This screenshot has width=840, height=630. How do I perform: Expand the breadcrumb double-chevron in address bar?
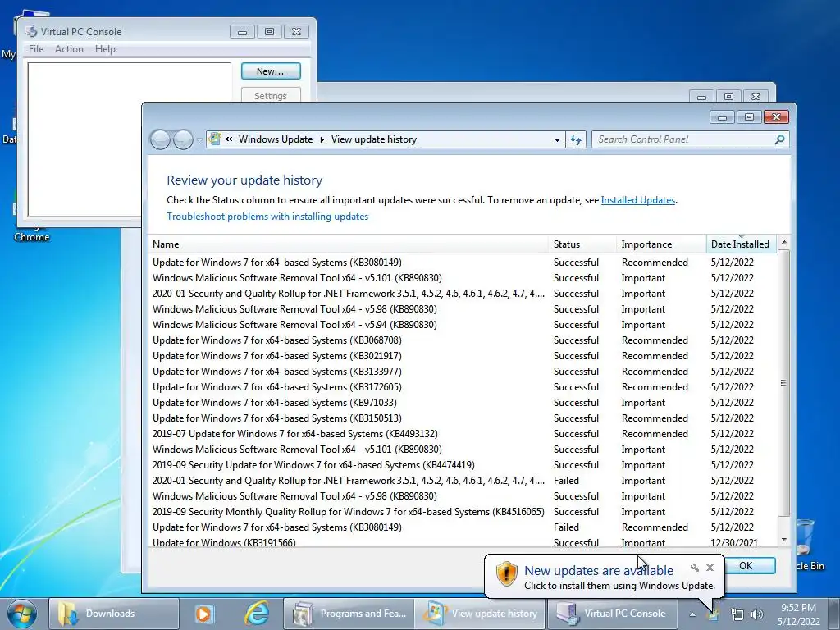coord(229,139)
